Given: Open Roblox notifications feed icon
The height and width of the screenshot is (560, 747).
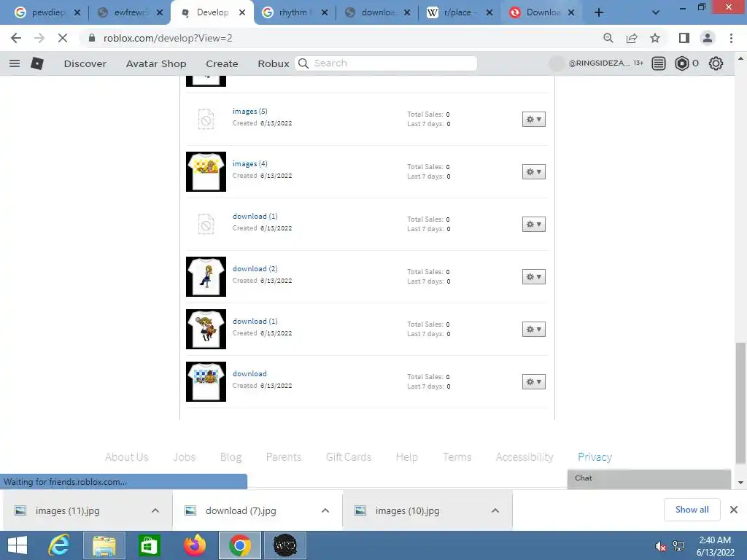Looking at the screenshot, I should click(x=659, y=63).
